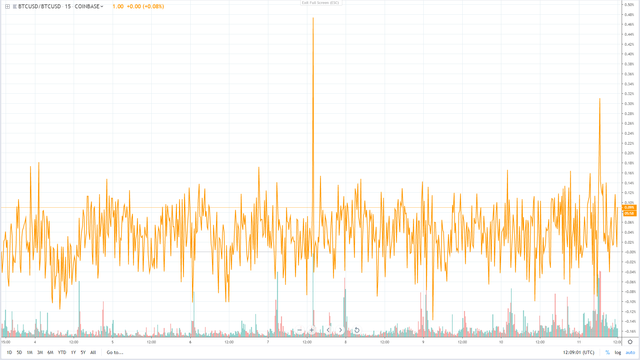Select the 1D time range
The height and width of the screenshot is (360, 640).
coord(9,352)
